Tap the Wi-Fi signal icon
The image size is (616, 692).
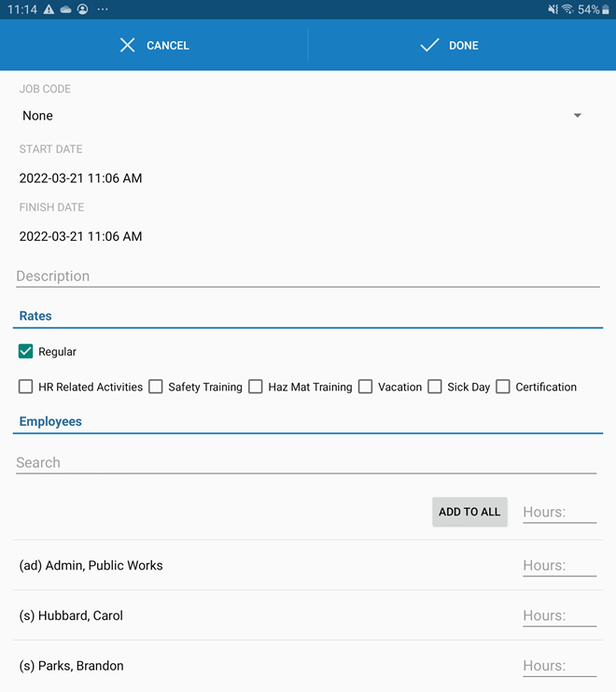[x=567, y=9]
